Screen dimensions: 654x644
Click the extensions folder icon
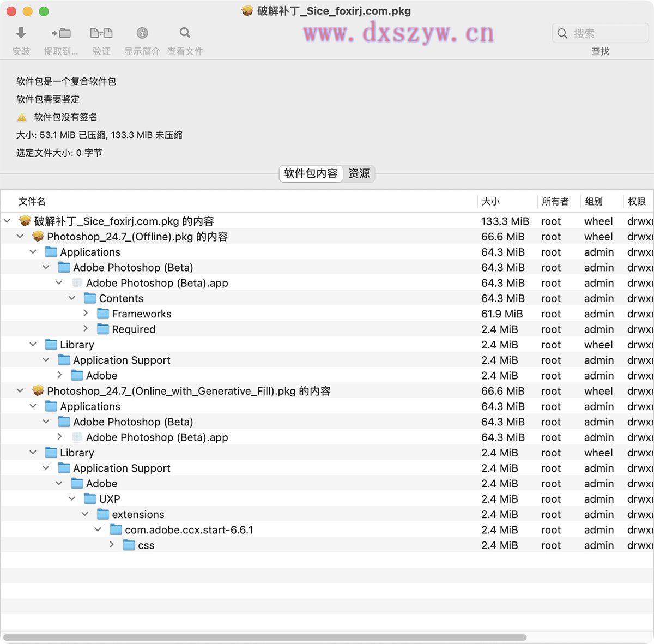pos(103,514)
